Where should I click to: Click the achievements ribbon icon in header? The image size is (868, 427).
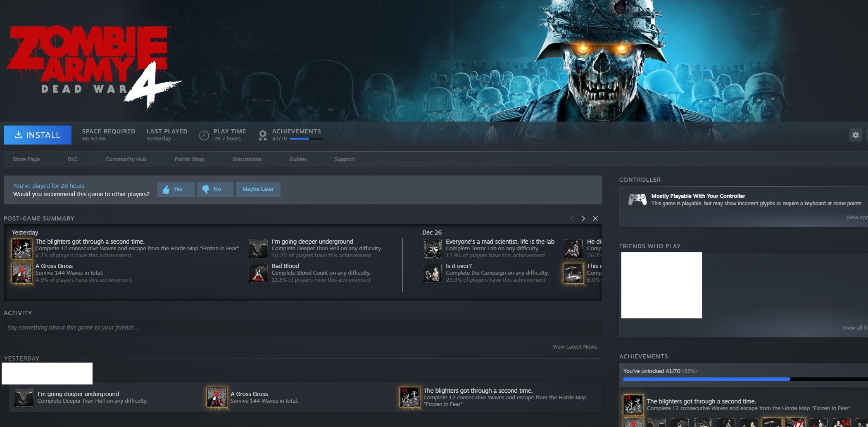coord(262,135)
